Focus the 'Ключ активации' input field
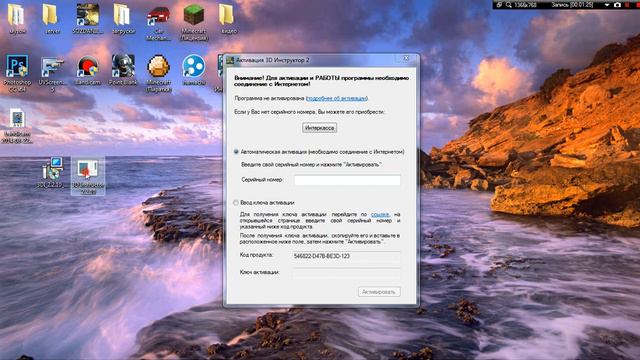This screenshot has height=360, width=640. point(347,273)
